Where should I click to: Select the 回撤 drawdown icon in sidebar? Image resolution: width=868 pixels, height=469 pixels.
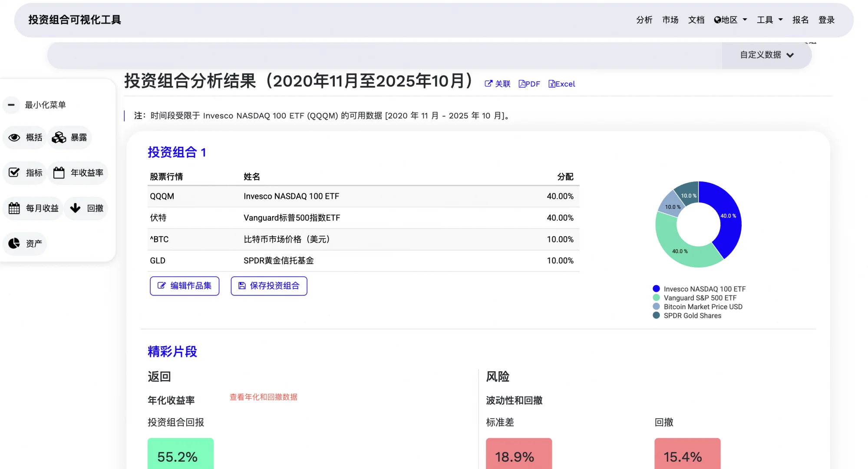pyautogui.click(x=86, y=208)
